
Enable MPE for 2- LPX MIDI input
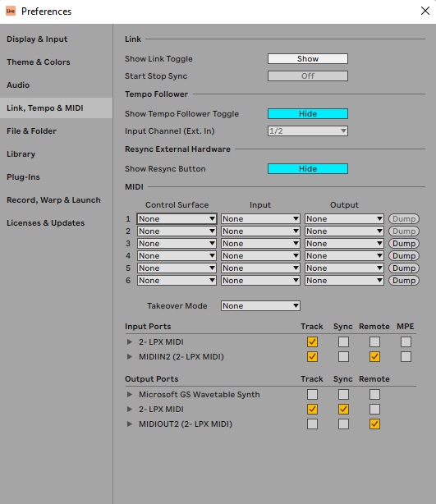406,342
